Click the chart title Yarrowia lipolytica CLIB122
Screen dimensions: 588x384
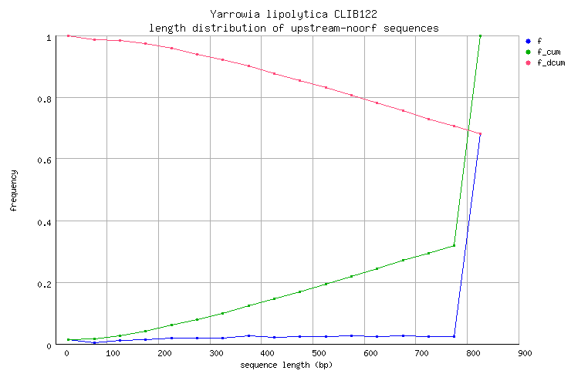pyautogui.click(x=293, y=15)
